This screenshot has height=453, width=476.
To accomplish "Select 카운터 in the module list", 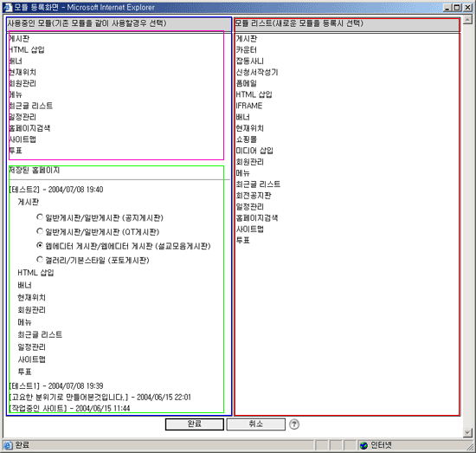I will (x=247, y=50).
